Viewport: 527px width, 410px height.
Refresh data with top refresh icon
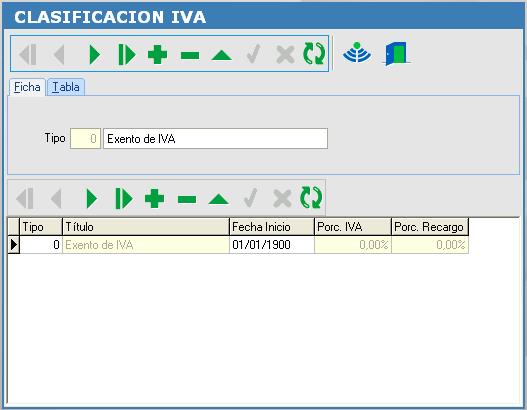coord(314,54)
